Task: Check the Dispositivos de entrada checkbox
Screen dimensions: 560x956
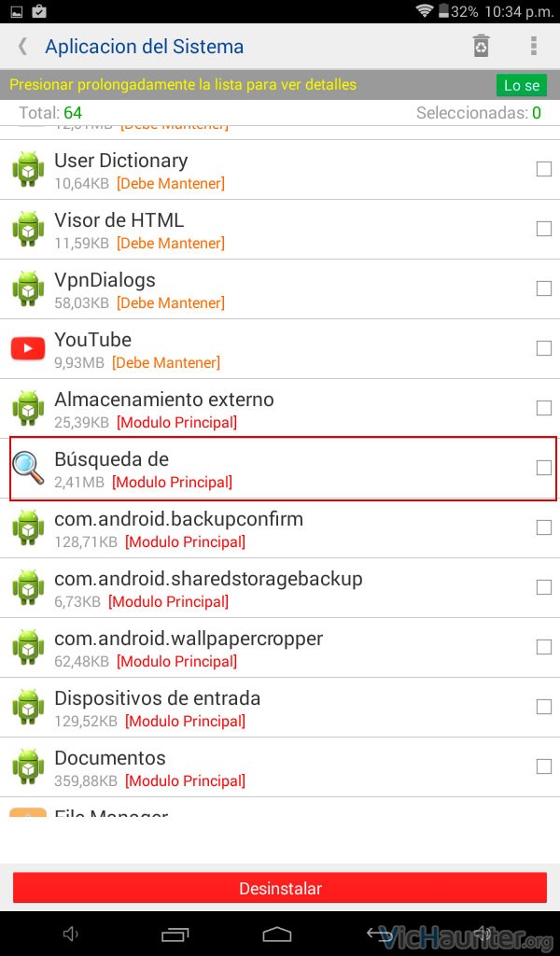Action: (543, 707)
